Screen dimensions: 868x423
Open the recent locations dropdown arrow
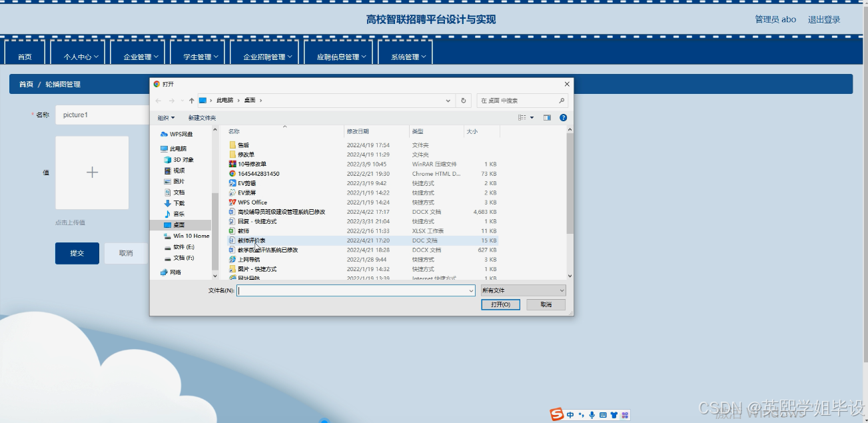182,101
